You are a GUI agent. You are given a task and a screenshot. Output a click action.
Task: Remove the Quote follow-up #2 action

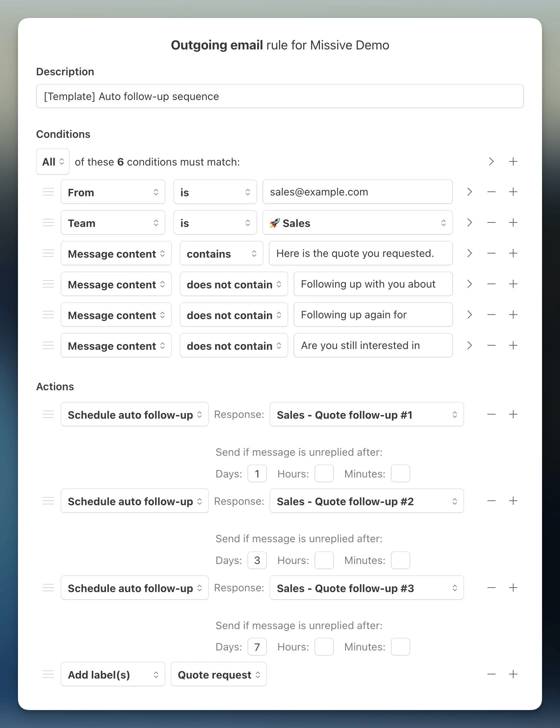(x=491, y=501)
